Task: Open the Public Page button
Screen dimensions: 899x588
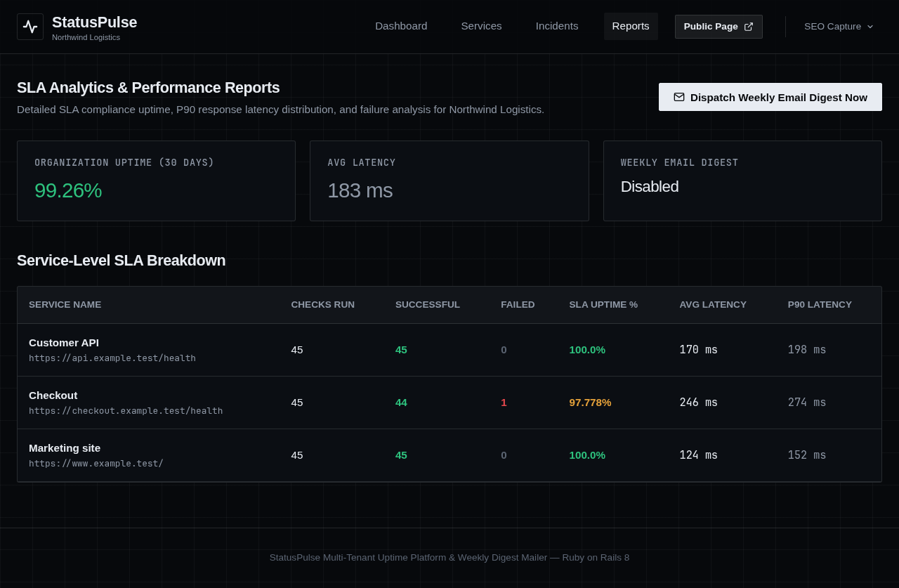Action: 718,27
